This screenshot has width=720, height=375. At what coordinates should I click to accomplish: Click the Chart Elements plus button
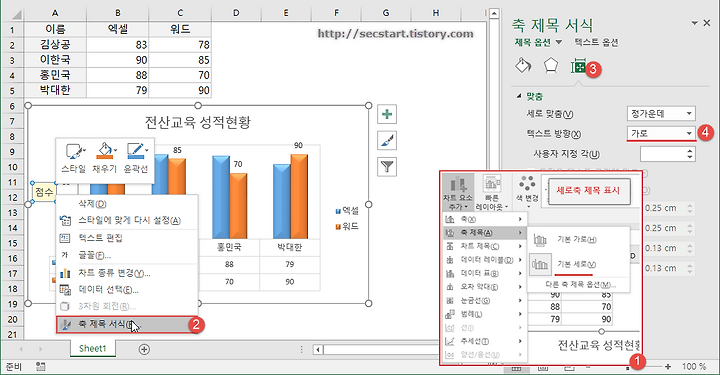tap(387, 114)
